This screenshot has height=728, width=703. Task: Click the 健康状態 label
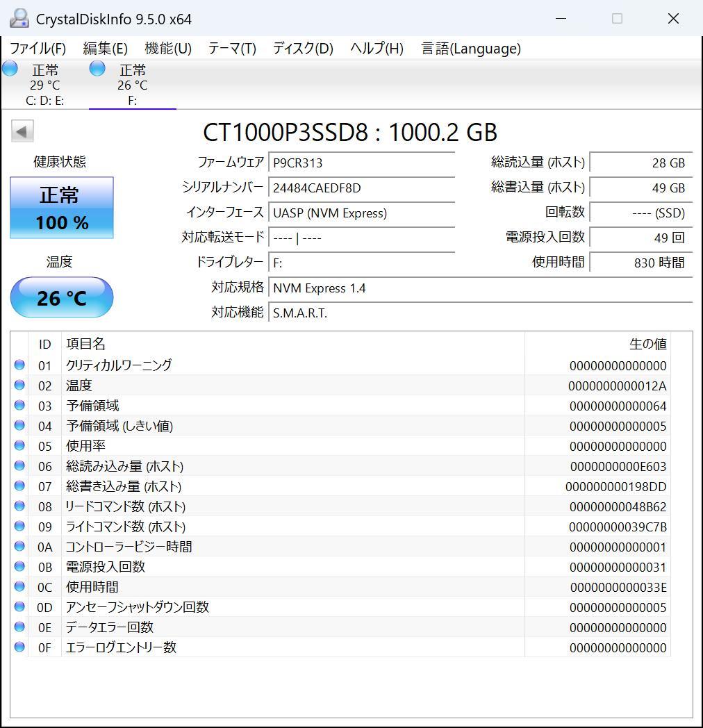pos(60,162)
